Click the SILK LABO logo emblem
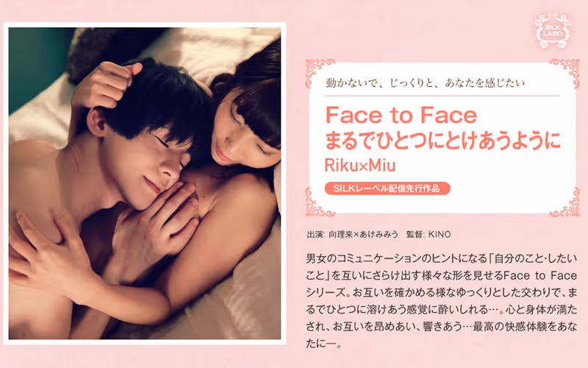The width and height of the screenshot is (588, 368). [x=553, y=31]
